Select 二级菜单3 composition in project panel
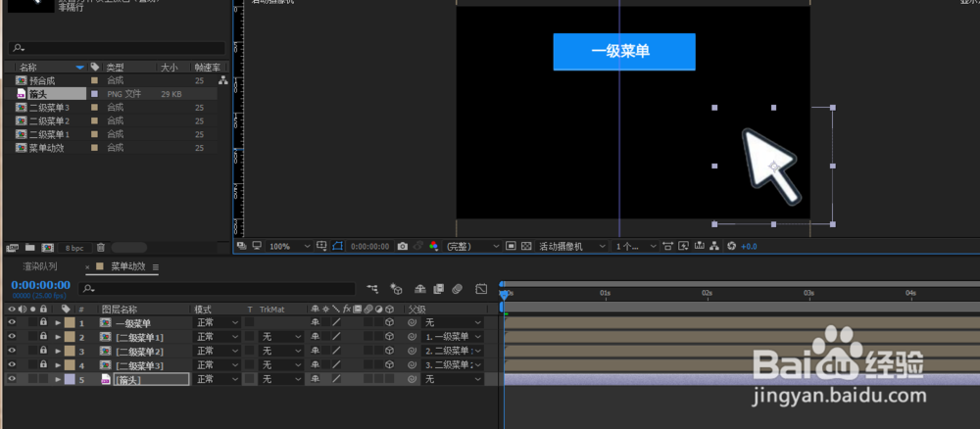Viewport: 980px width, 429px height. [49, 108]
